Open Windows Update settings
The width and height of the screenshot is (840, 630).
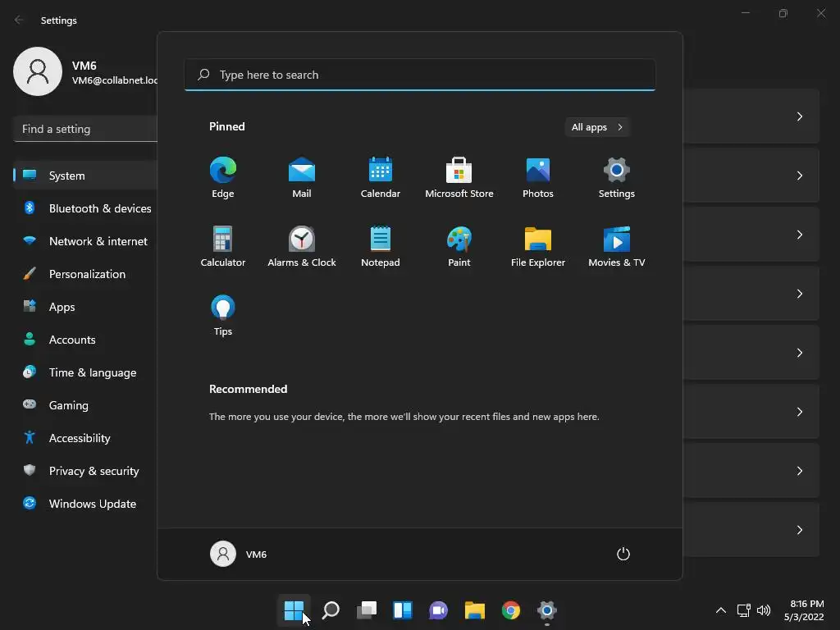(x=84, y=504)
